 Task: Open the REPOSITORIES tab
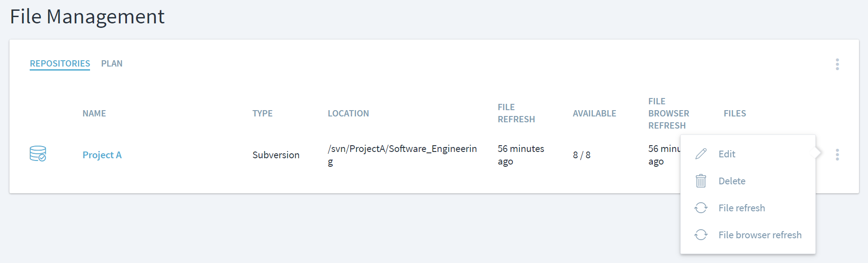point(60,63)
